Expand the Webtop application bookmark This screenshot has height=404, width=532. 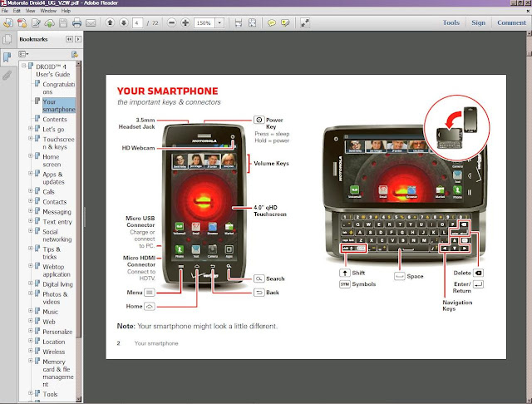[31, 266]
